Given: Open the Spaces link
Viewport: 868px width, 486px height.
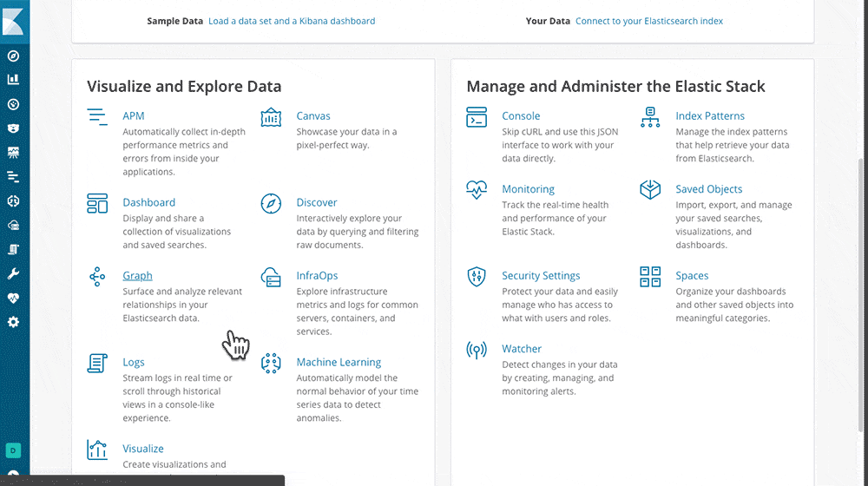Looking at the screenshot, I should (692, 275).
